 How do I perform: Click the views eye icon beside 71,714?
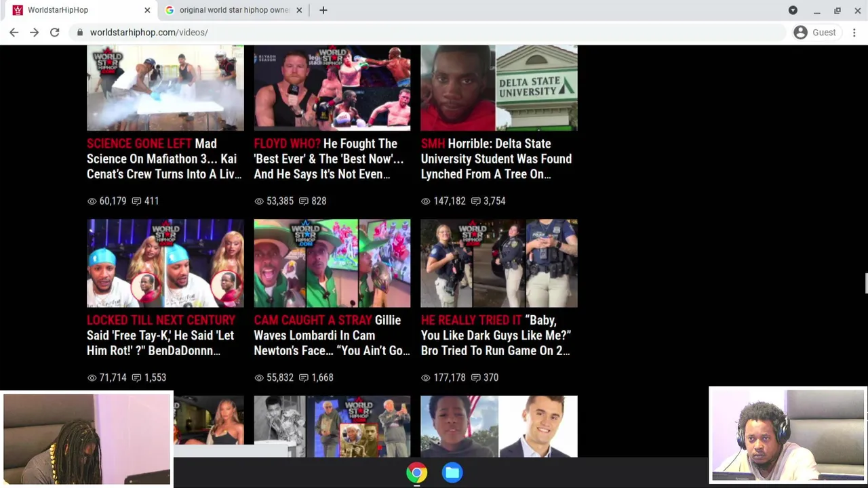click(x=92, y=378)
